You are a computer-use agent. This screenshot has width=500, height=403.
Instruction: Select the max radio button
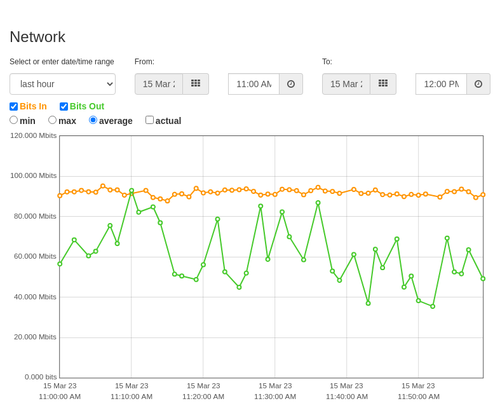[x=52, y=120]
